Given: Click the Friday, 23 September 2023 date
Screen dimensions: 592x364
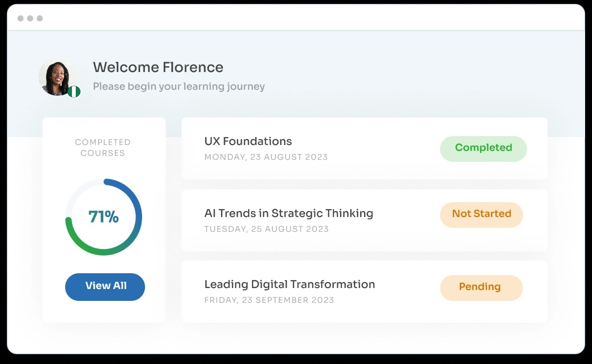Looking at the screenshot, I should click(x=269, y=300).
